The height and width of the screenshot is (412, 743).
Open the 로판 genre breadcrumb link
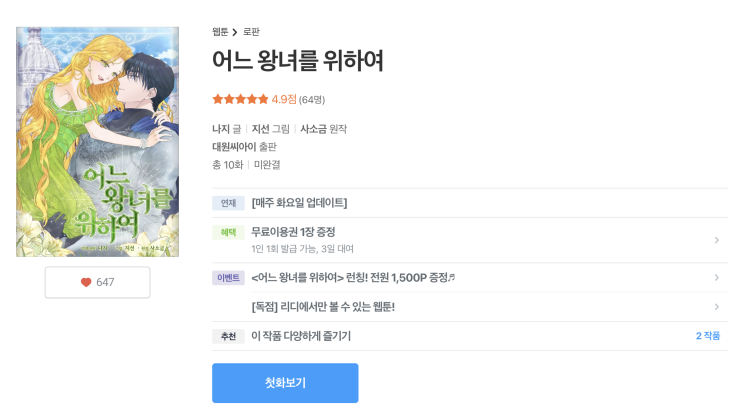251,32
